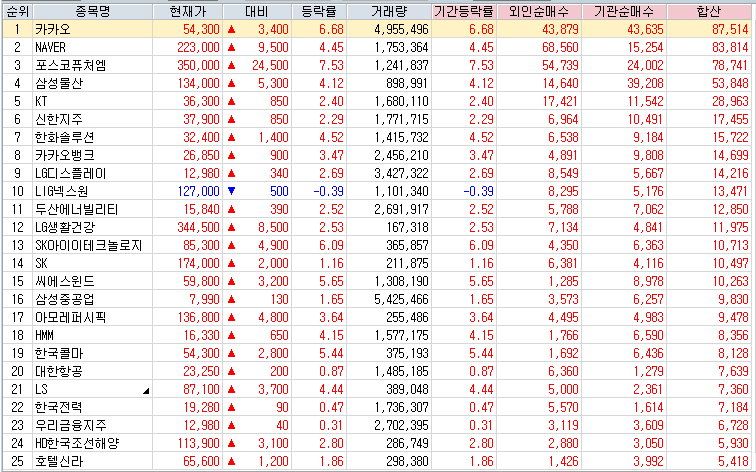Image resolution: width=756 pixels, height=472 pixels.
Task: Sort by the 등락률 column header
Action: pyautogui.click(x=319, y=11)
